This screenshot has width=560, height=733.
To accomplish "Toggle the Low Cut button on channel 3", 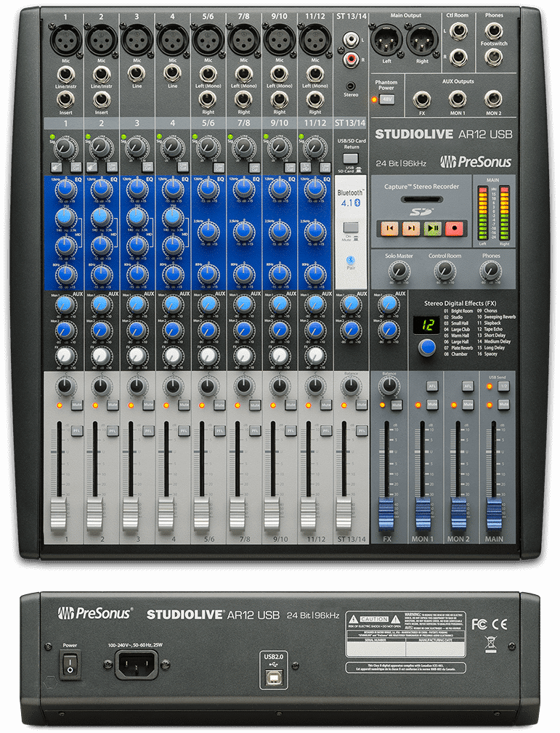I will point(147,167).
